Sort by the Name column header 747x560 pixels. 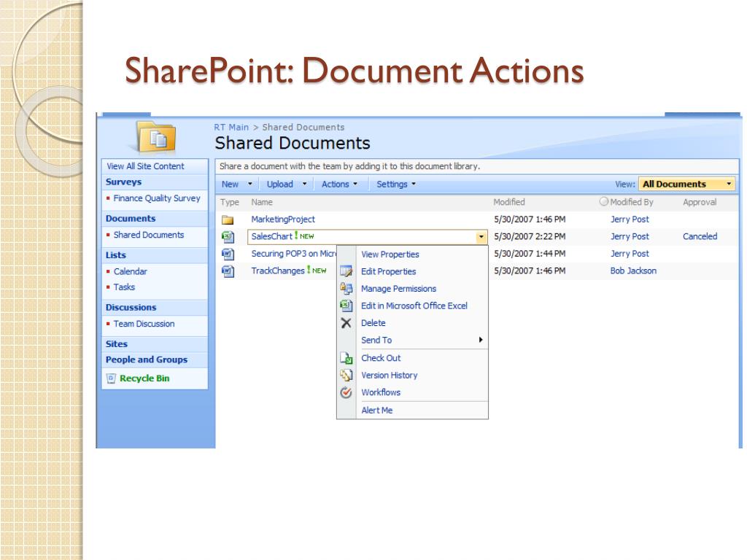262,203
